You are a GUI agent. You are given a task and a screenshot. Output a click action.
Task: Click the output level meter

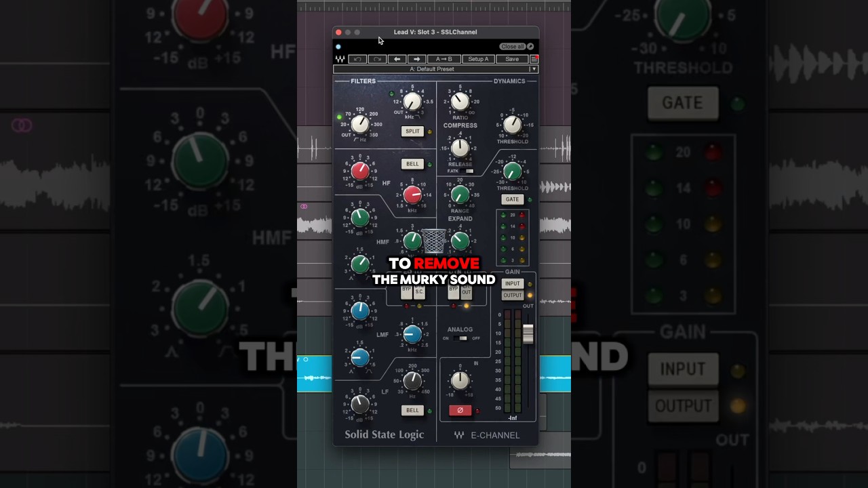coord(512,361)
